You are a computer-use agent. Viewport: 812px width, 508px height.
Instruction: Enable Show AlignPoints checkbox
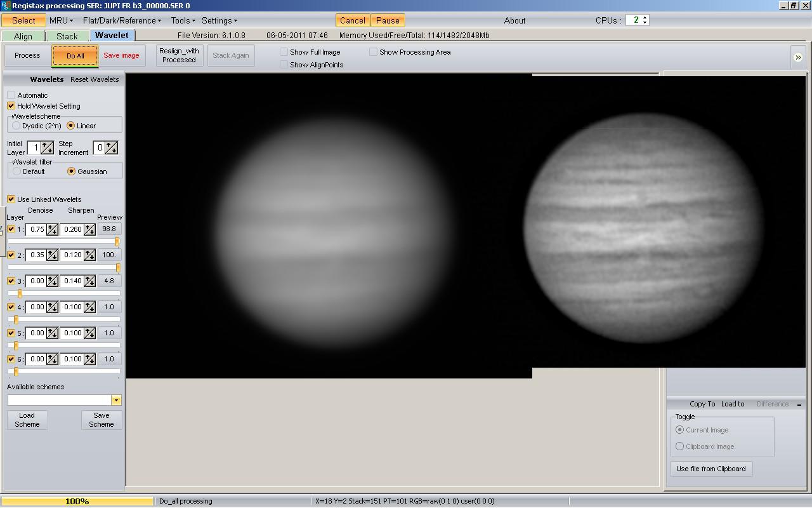click(x=284, y=65)
